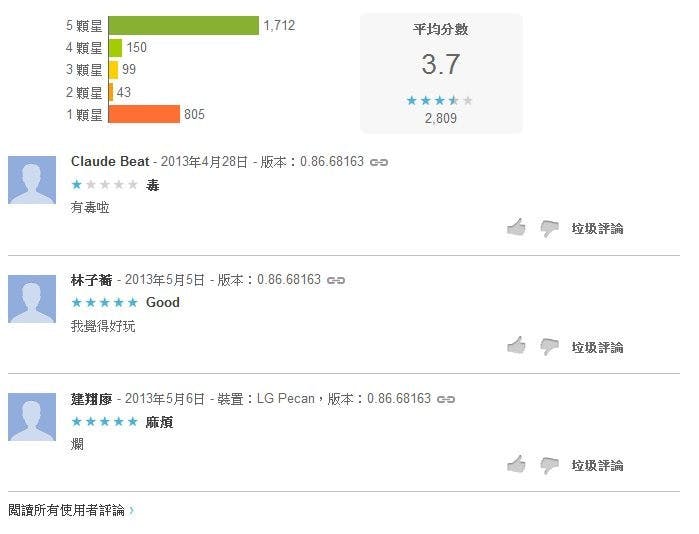Open permalink icon for 建翔廖's review

click(x=446, y=399)
